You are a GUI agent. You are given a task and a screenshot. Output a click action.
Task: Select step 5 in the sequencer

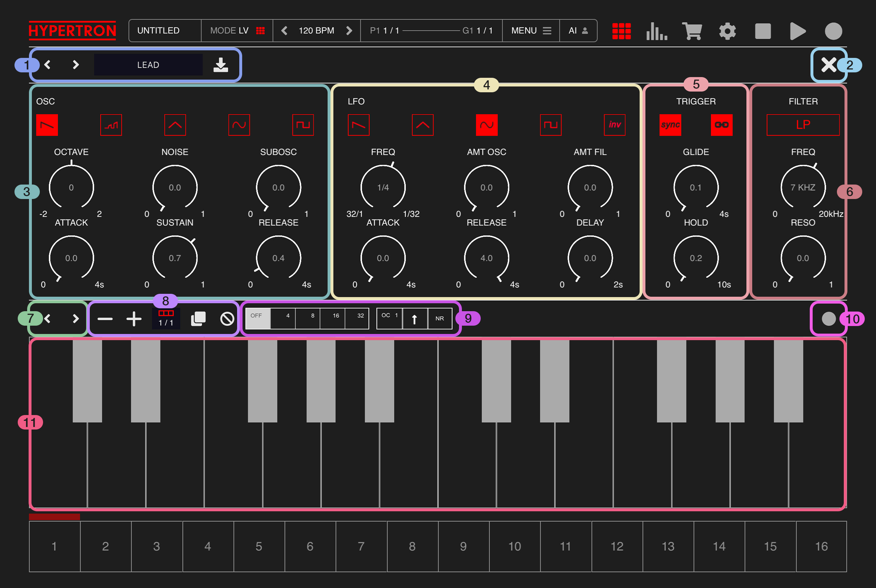click(259, 546)
